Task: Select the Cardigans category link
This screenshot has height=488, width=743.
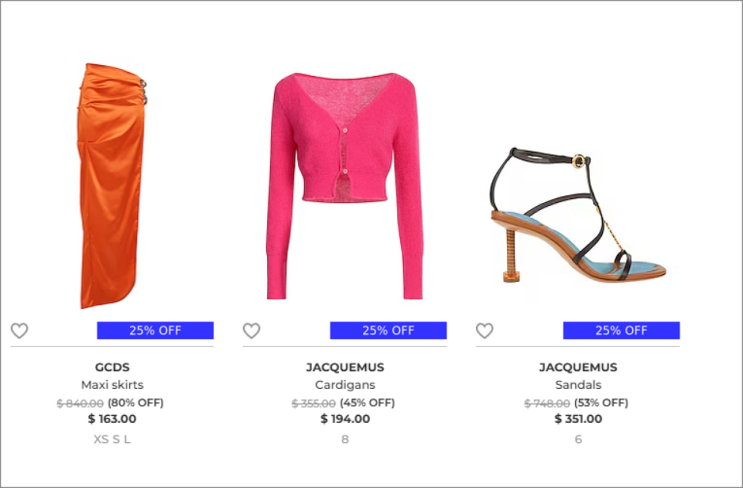Action: click(x=345, y=385)
